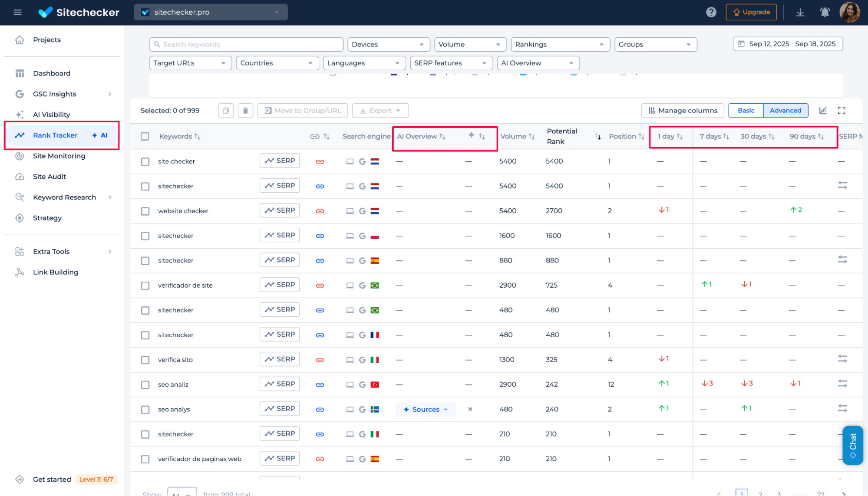
Task: Sort table by Keywords column header
Action: tap(180, 136)
